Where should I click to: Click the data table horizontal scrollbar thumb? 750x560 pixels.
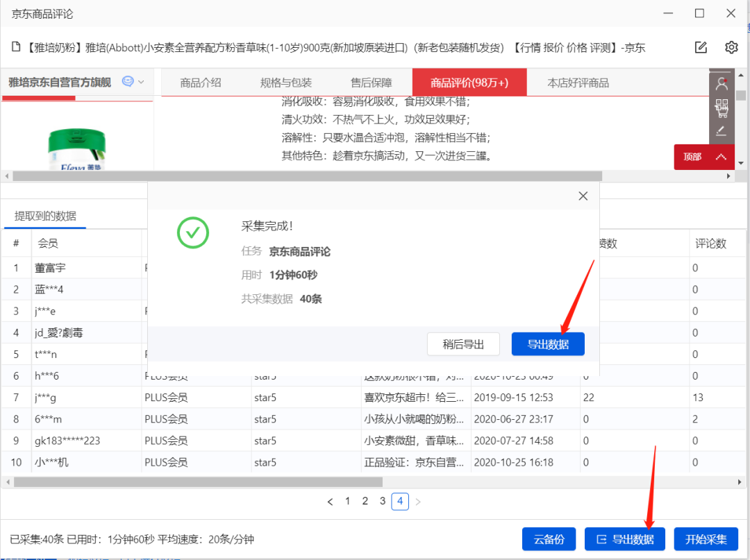[198, 482]
